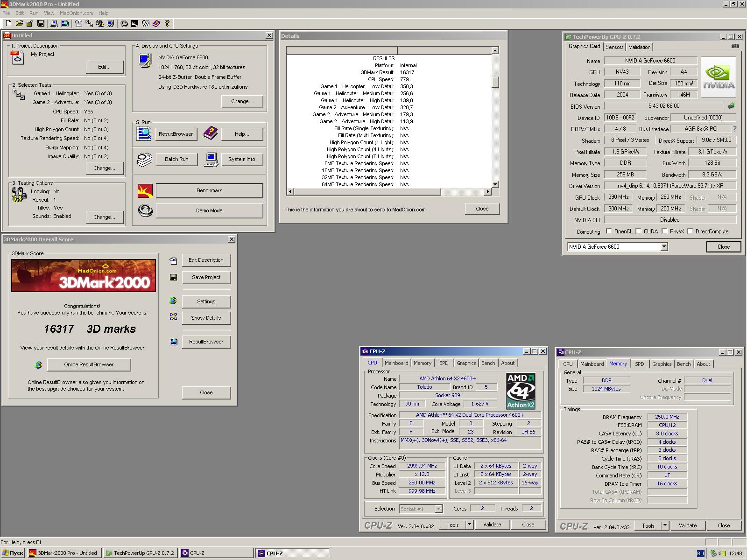Click the Testing Options toolbar icon
Screen dimensions: 747x560
[x=100, y=23]
